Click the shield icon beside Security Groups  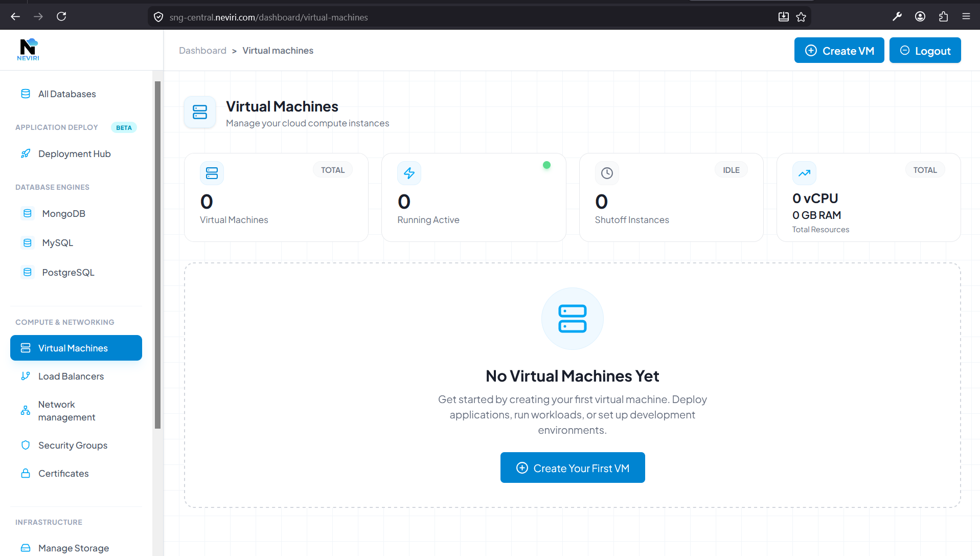pos(26,445)
